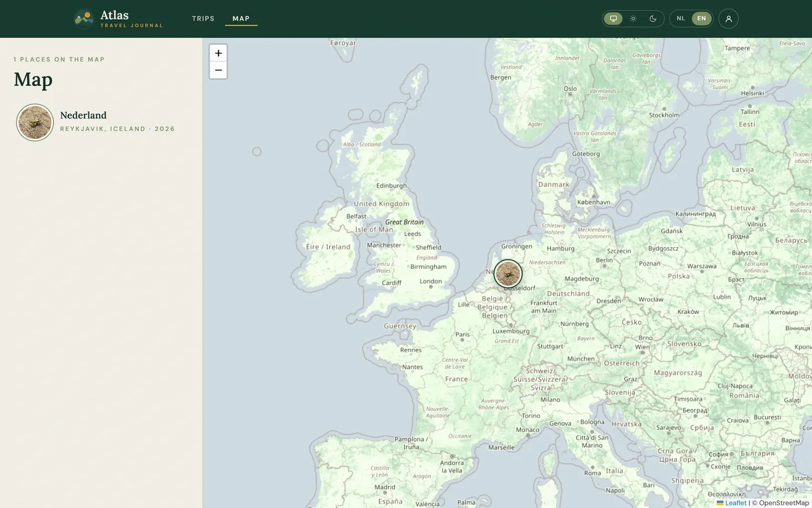812x508 pixels.
Task: Click the photo marker on the map
Action: (508, 274)
